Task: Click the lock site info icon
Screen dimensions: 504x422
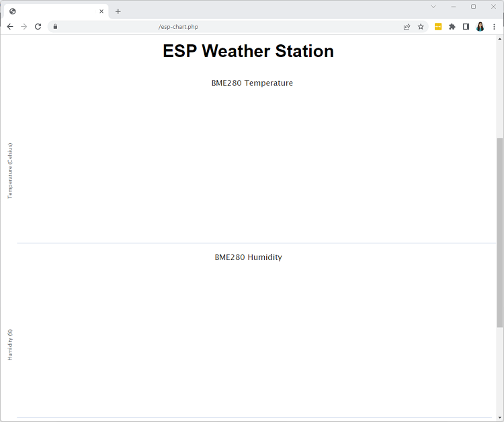Action: (56, 27)
